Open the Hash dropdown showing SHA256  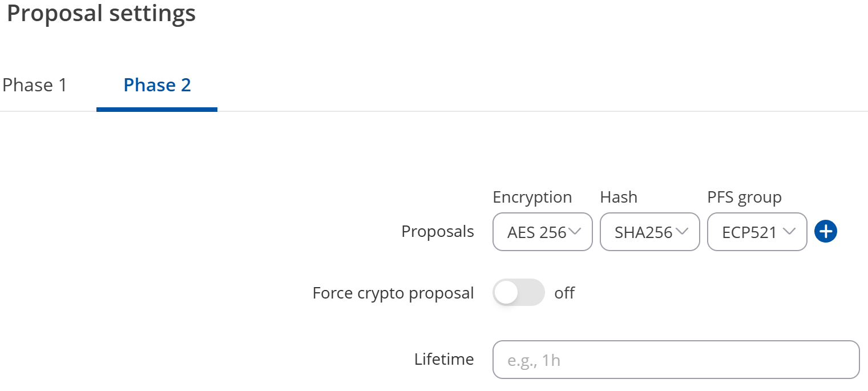click(x=649, y=231)
